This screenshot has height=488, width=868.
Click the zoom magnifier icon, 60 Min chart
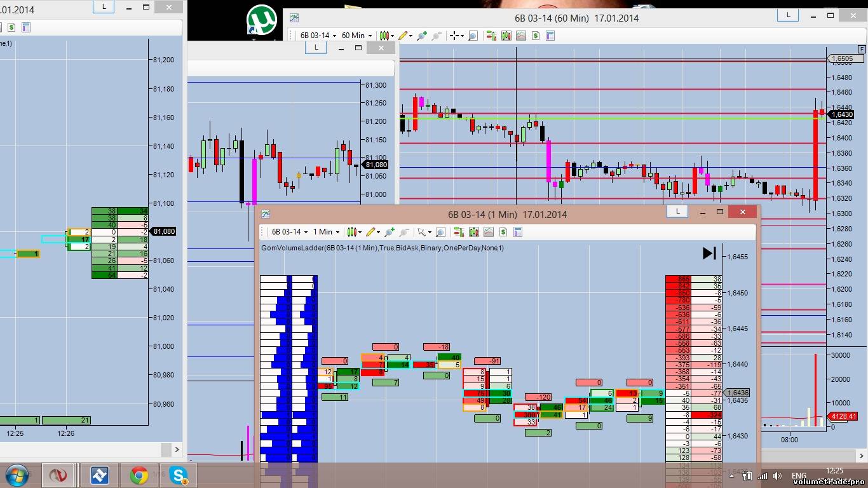click(473, 36)
